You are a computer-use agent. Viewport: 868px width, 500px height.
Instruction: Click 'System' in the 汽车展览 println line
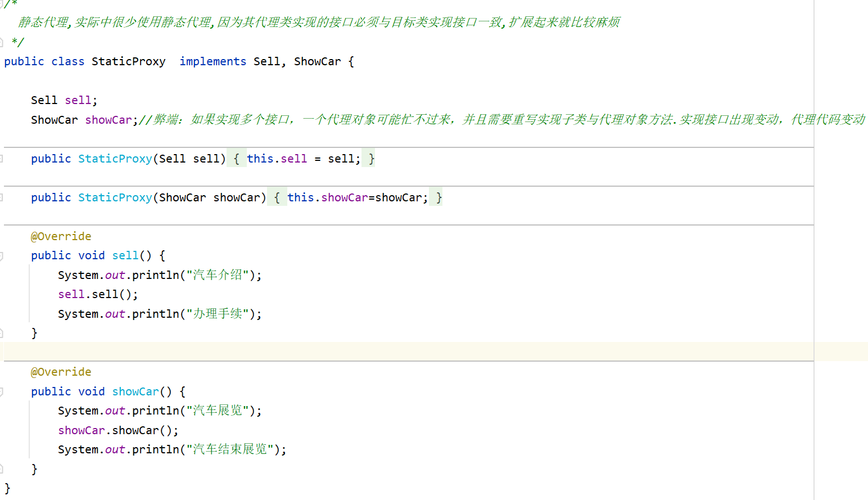tap(78, 411)
